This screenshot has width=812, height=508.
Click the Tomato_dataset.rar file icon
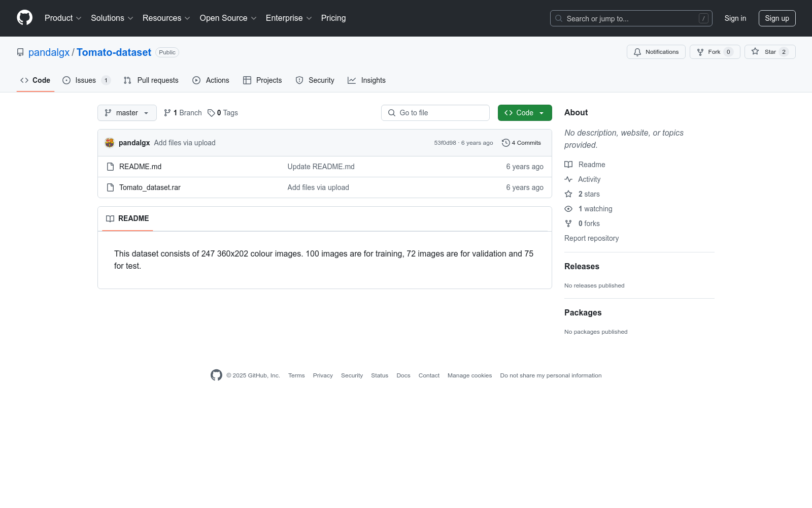110,187
